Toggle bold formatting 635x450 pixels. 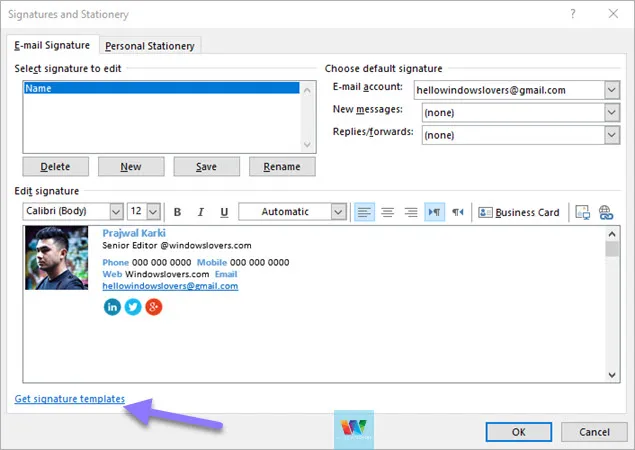177,212
